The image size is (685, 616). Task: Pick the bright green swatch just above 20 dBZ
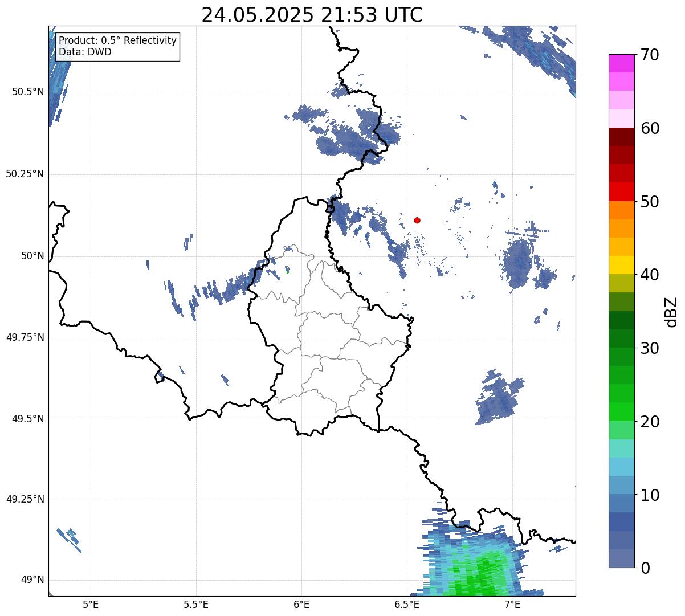pos(622,412)
